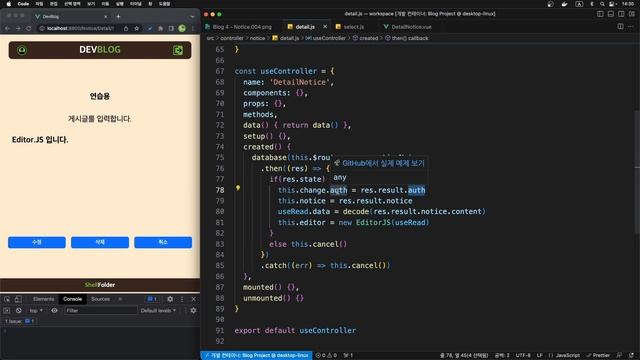Click the console Filter input
This screenshot has height=360, width=640.
100,311
